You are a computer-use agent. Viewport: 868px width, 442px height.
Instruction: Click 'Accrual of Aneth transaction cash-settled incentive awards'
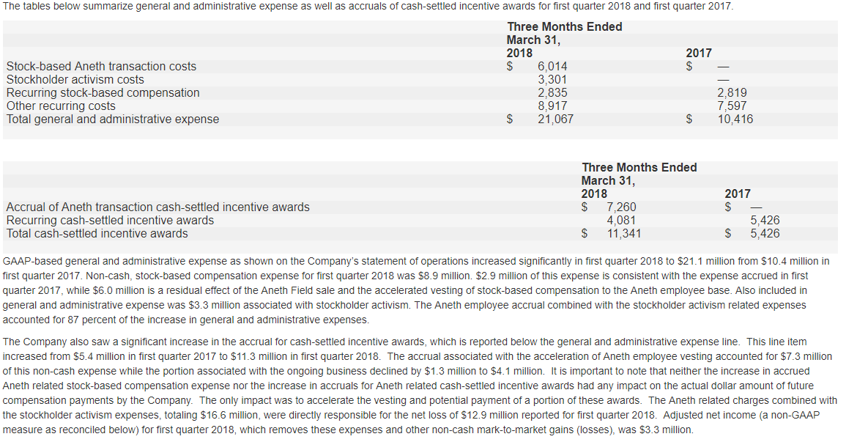[157, 207]
